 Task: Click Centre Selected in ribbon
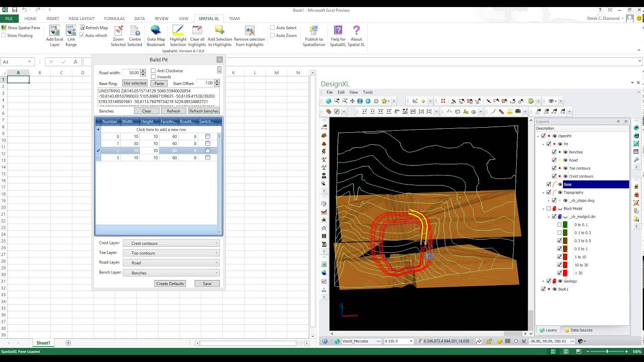(x=135, y=36)
